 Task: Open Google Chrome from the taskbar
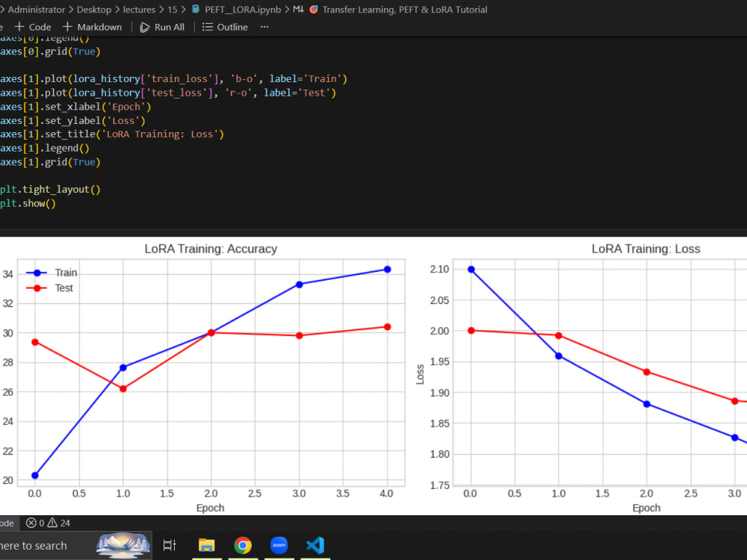[x=243, y=545]
